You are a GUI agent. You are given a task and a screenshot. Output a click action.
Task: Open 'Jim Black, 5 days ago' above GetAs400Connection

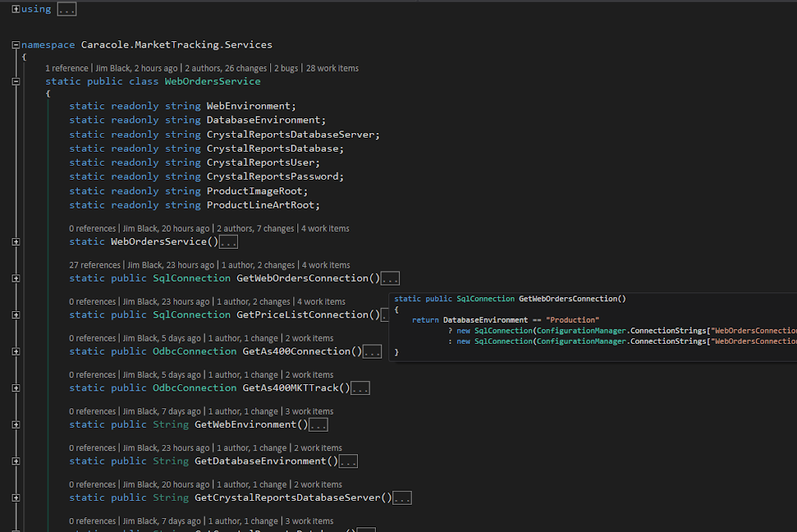pos(162,338)
